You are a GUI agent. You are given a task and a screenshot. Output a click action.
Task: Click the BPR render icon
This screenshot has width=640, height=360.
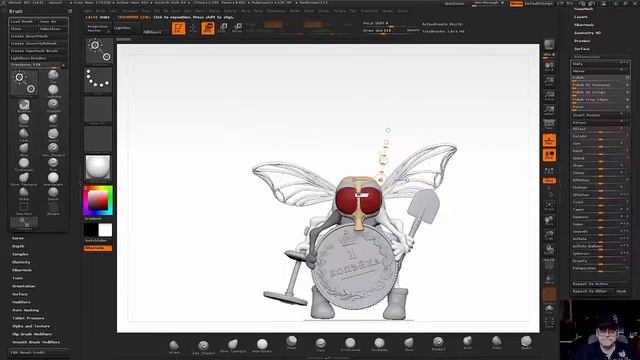click(549, 44)
